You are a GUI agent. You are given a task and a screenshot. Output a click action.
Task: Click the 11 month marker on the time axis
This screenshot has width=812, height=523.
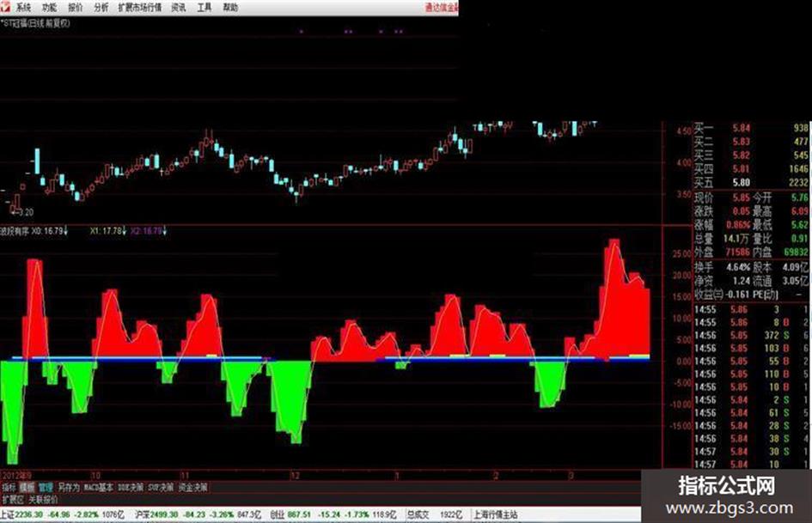[186, 476]
